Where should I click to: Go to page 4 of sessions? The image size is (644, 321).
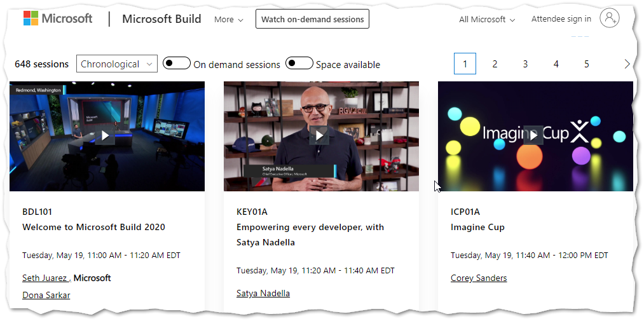coord(556,64)
